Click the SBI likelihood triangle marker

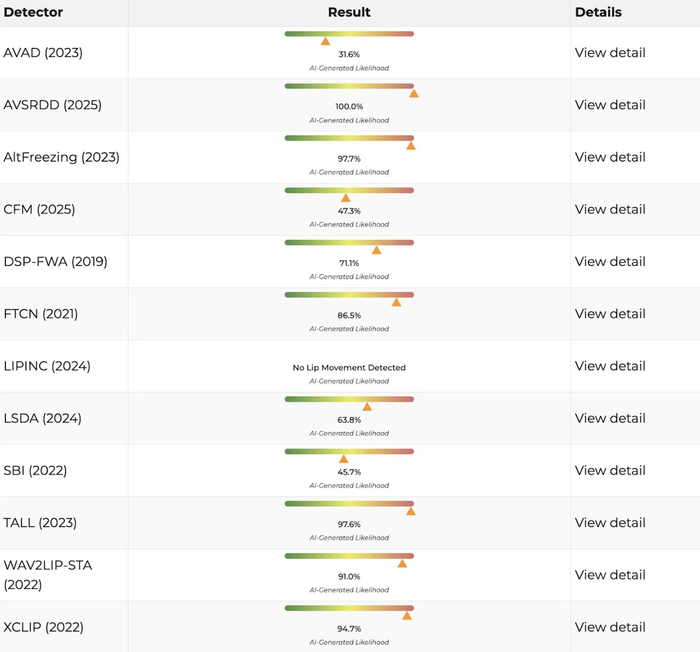(x=343, y=459)
